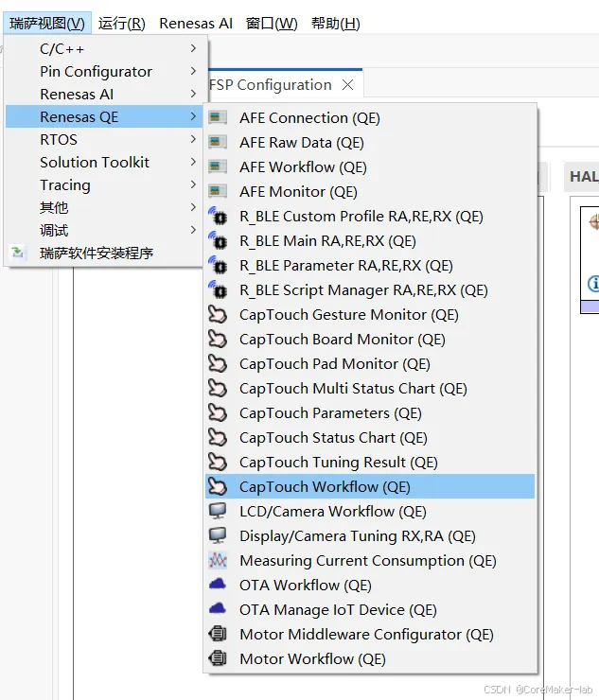This screenshot has height=700, width=599.
Task: Select AFE Connection (QE) entry
Action: (x=370, y=118)
